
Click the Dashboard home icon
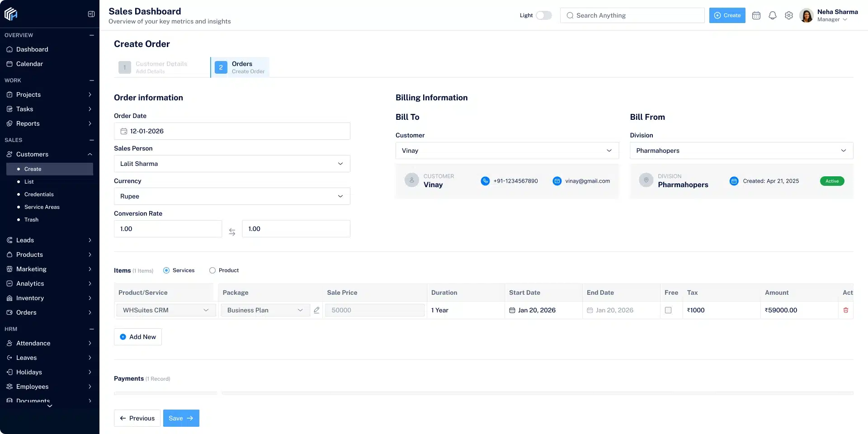(9, 49)
